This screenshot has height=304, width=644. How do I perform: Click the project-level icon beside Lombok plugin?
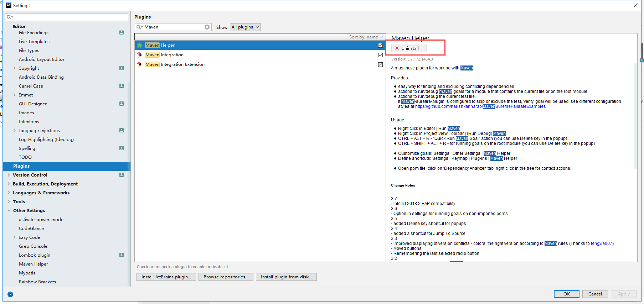point(122,255)
